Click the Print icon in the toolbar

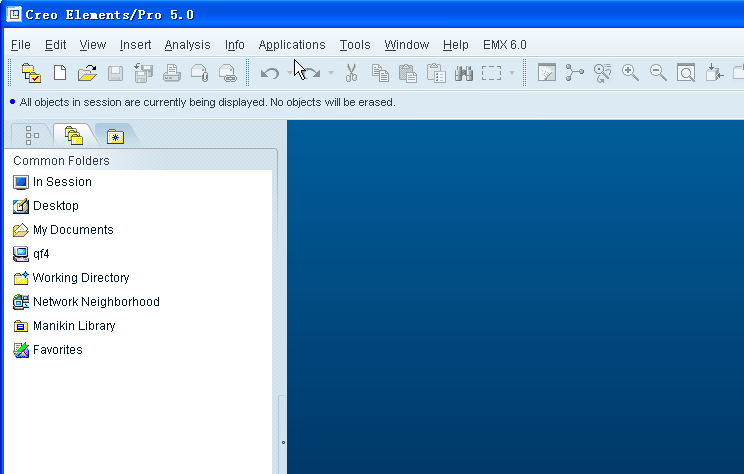(x=171, y=73)
